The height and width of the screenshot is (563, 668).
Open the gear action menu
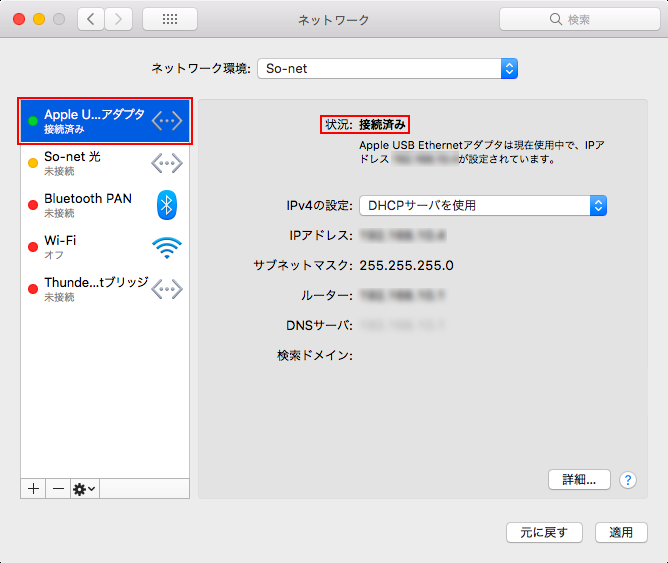click(x=84, y=488)
